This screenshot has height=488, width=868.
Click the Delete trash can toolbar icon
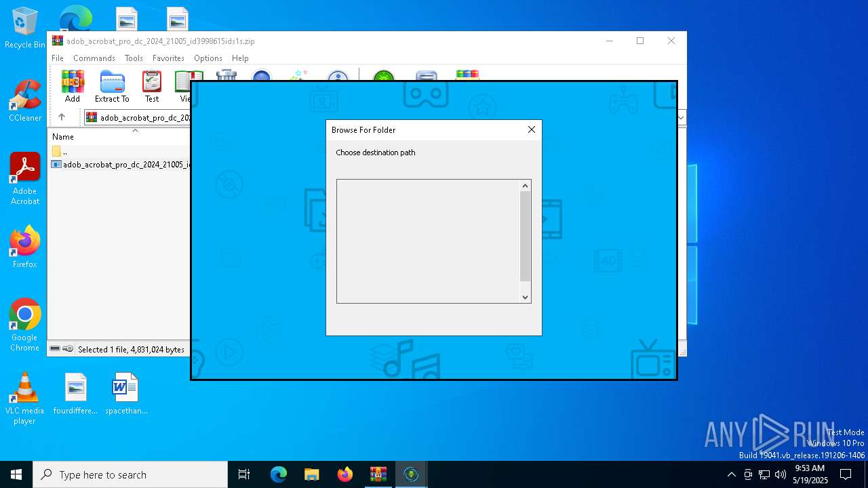coord(226,75)
